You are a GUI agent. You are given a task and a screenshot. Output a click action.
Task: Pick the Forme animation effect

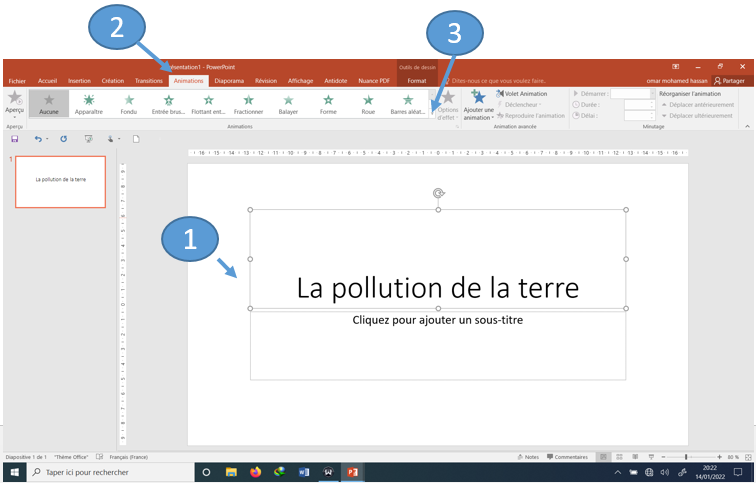click(x=328, y=104)
